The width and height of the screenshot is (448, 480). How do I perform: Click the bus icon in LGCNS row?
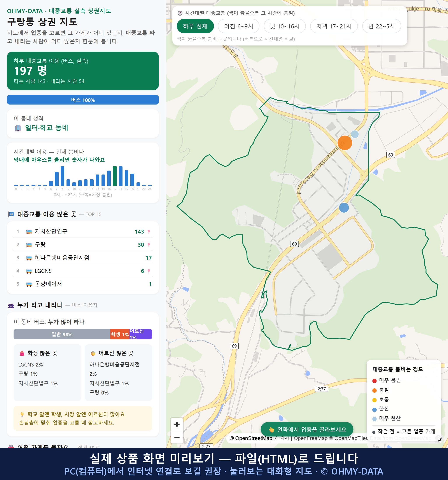[x=29, y=271]
